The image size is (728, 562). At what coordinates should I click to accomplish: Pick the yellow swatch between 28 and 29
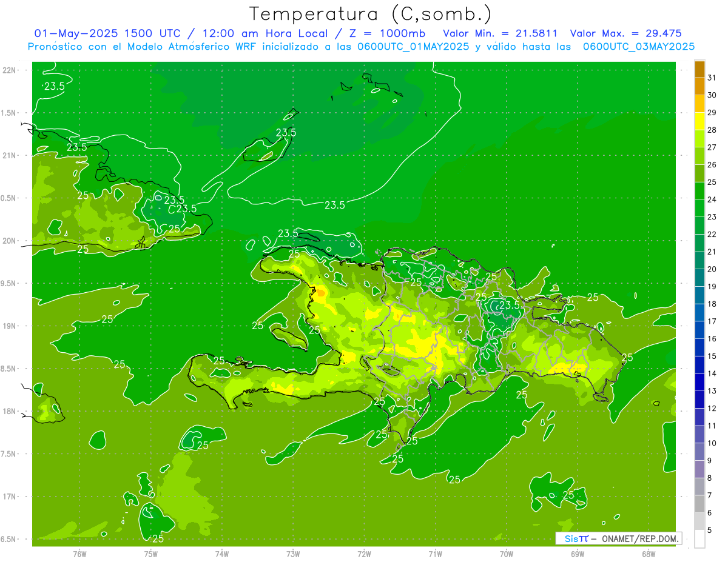(x=699, y=122)
